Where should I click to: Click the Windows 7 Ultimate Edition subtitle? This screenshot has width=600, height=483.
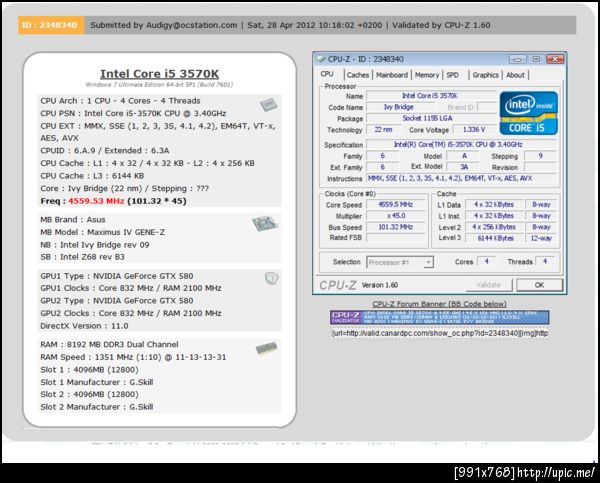click(159, 85)
